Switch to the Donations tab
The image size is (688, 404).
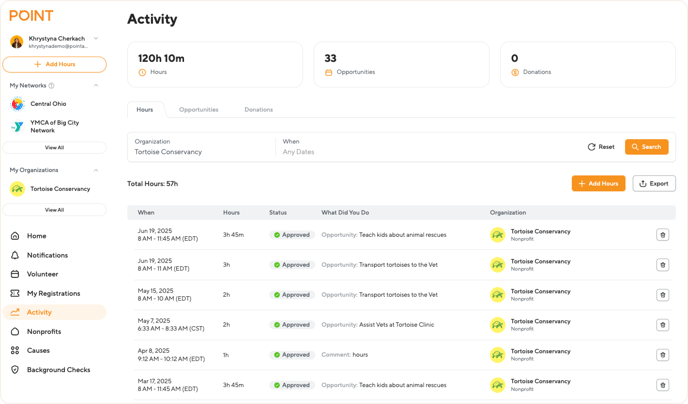tap(258, 110)
